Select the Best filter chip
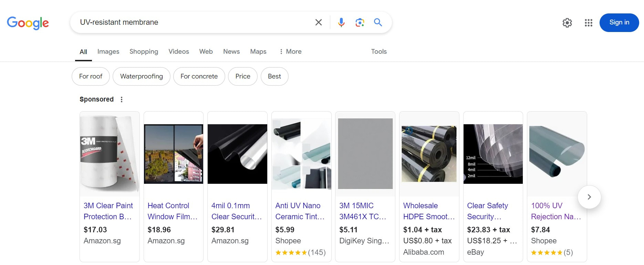The image size is (644, 265). pyautogui.click(x=274, y=76)
